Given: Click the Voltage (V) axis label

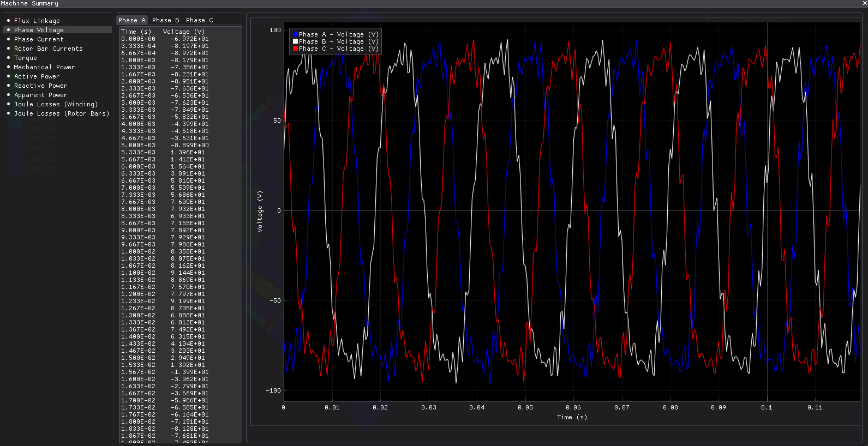Looking at the screenshot, I should point(260,212).
